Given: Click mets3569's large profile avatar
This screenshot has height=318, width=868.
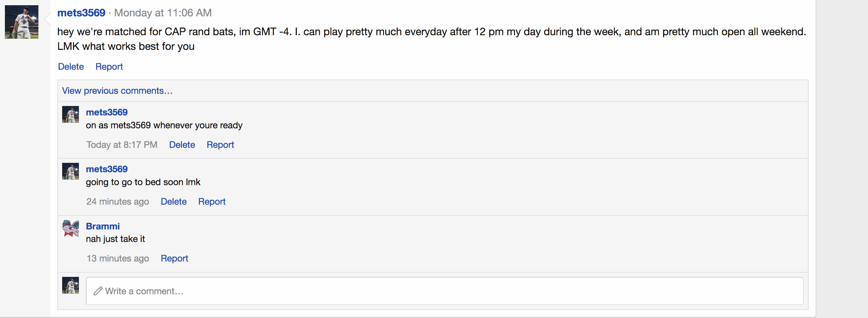Looking at the screenshot, I should pos(22,22).
